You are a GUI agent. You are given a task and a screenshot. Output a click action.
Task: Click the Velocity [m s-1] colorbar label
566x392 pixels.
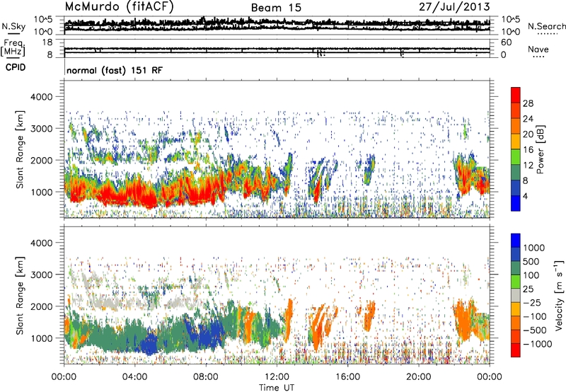click(559, 295)
